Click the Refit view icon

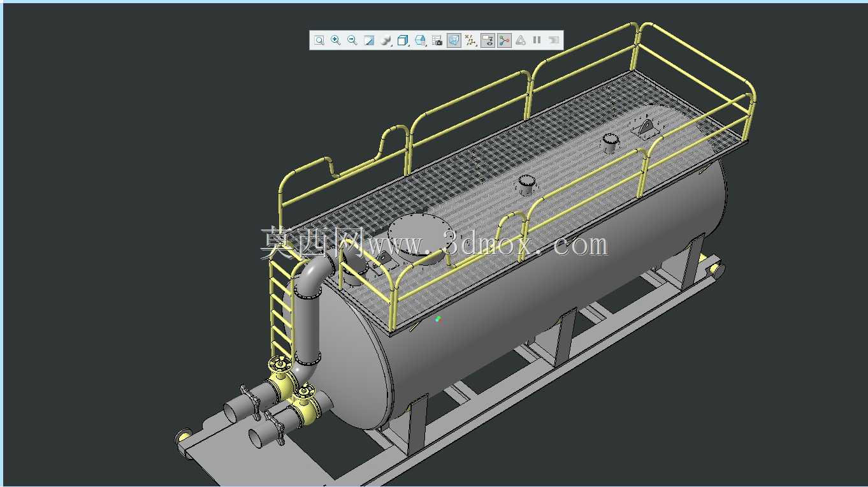(x=319, y=40)
